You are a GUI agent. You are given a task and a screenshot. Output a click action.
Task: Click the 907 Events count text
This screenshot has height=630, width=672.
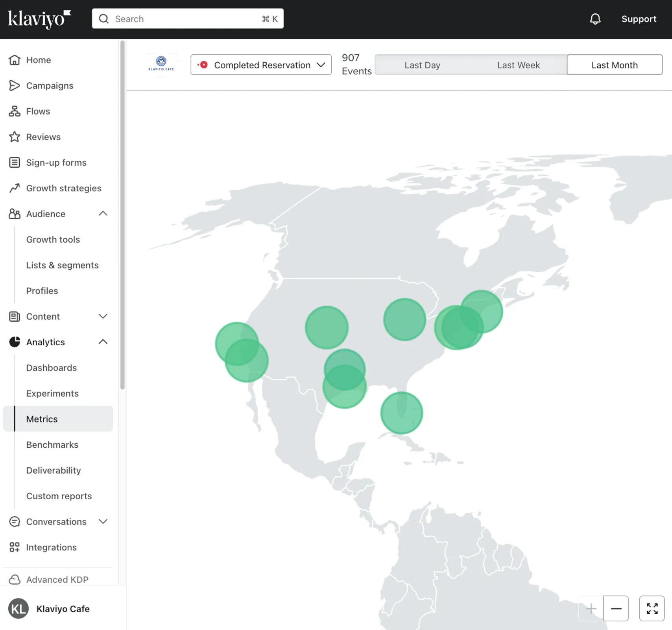tap(356, 65)
